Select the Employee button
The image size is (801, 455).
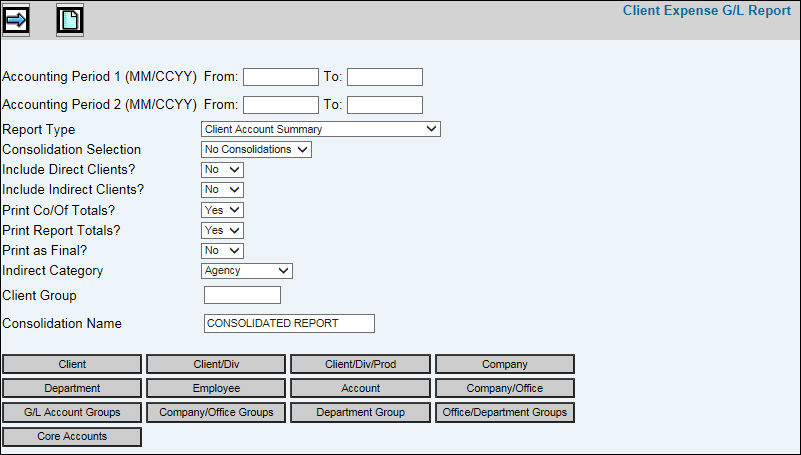(216, 388)
